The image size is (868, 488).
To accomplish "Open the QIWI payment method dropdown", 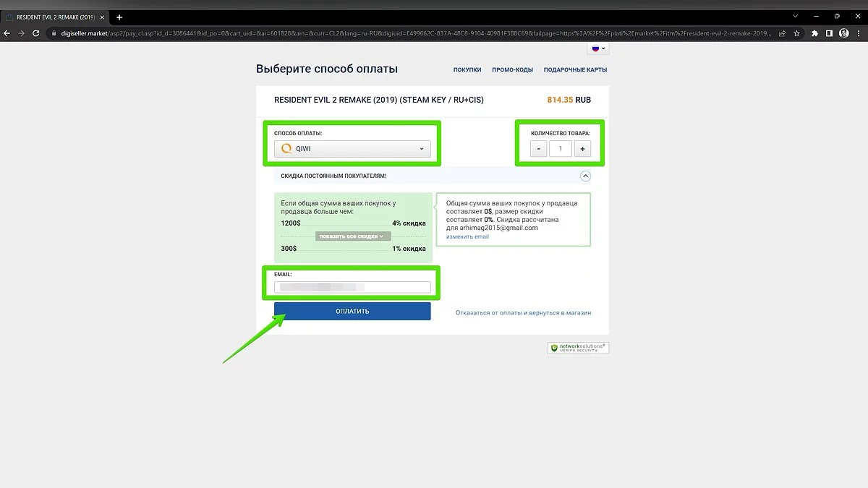I will click(352, 149).
